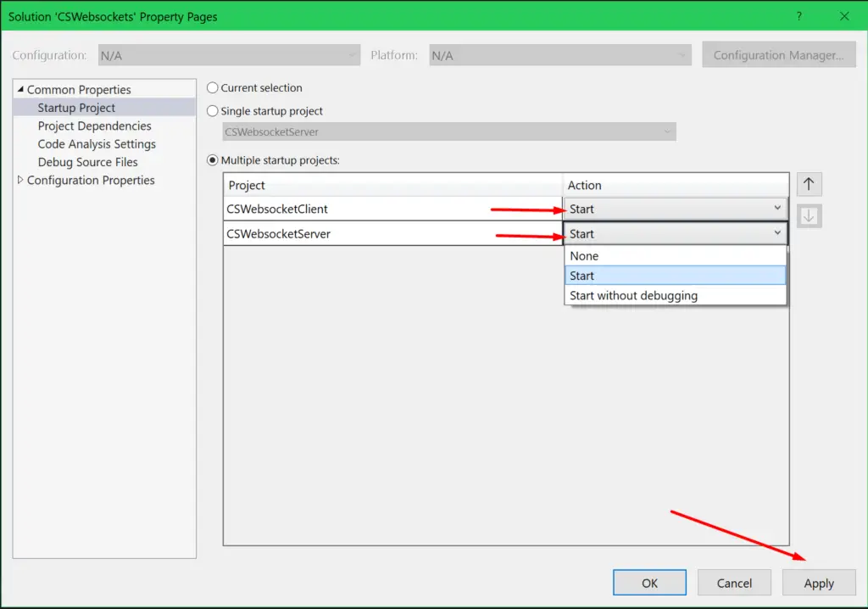This screenshot has width=868, height=609.
Task: Open the CSWebsocketClient Action dropdown
Action: click(x=777, y=207)
